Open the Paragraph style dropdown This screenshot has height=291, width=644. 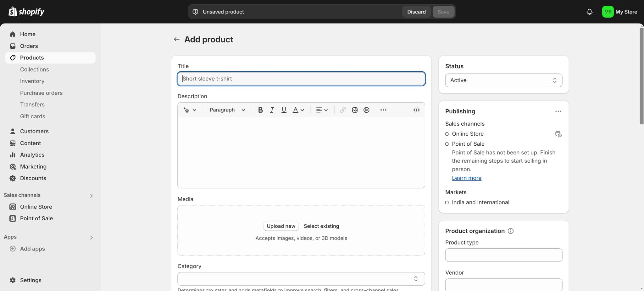227,110
